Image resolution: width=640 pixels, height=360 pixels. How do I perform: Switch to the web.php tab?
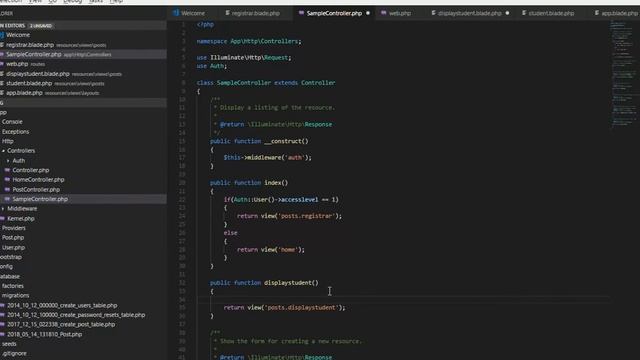pyautogui.click(x=400, y=13)
